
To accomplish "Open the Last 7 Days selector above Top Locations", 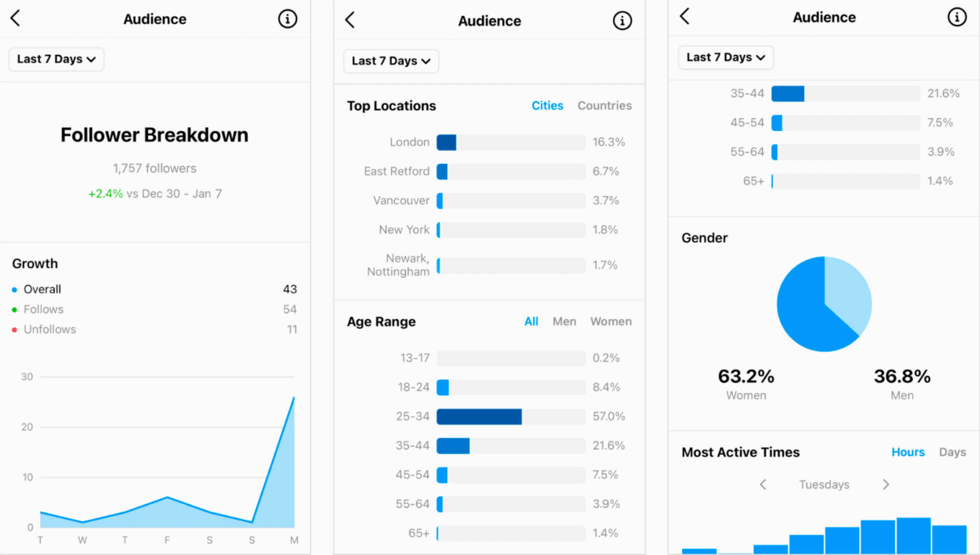I will pos(391,61).
